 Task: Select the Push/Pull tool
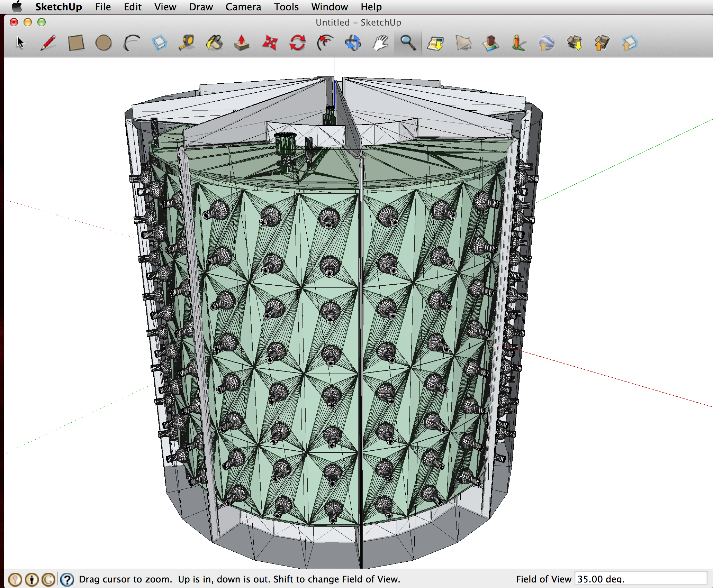[x=242, y=43]
